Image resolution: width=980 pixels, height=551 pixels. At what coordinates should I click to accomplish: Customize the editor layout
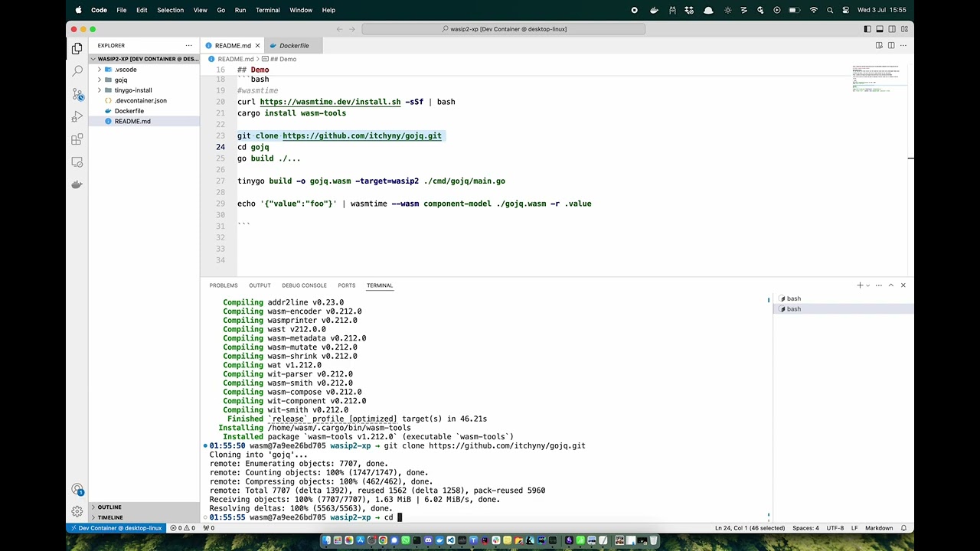tap(904, 29)
